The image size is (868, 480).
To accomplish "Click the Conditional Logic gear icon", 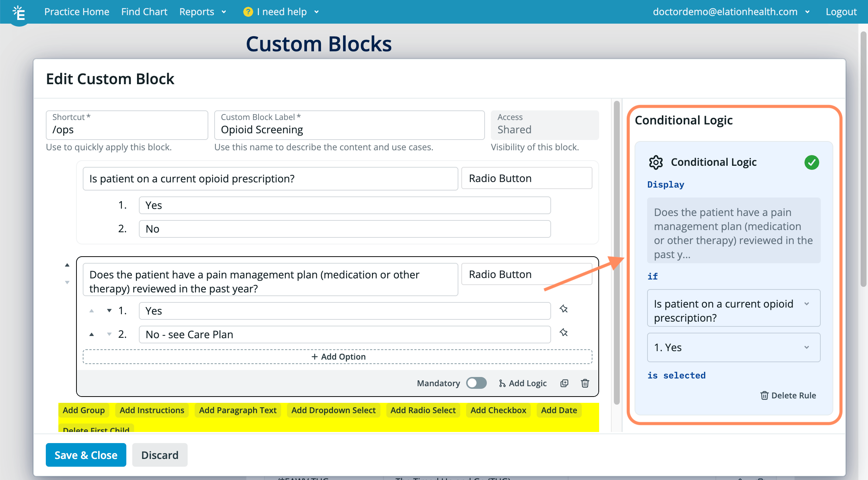I will [656, 162].
